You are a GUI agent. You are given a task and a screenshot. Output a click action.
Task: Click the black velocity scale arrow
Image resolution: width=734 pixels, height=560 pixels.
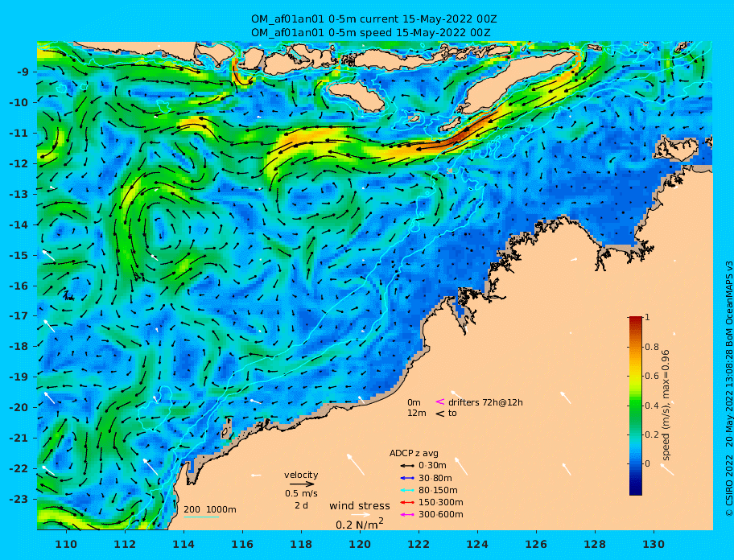[x=302, y=484]
